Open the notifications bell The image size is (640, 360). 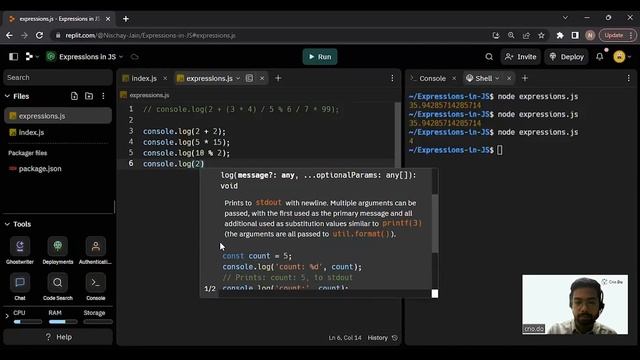(600, 57)
